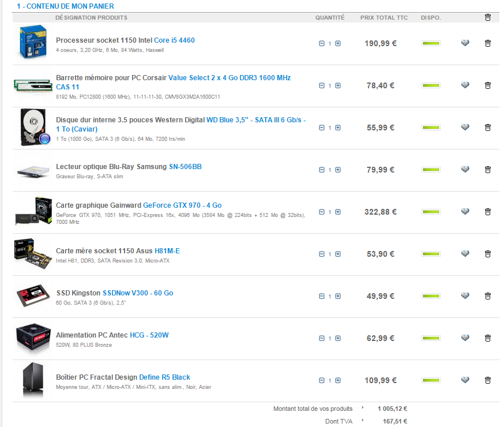Screen dimensions: 504x427
Task: Add GeForce GTX 970 to wishlist
Action: (x=465, y=211)
